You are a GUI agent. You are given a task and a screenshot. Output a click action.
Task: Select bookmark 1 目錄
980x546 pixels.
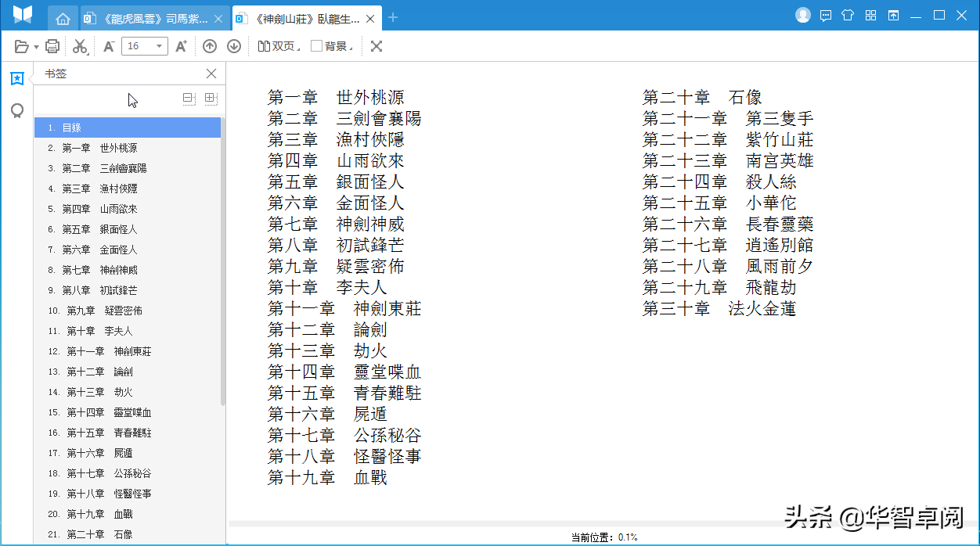coord(128,128)
